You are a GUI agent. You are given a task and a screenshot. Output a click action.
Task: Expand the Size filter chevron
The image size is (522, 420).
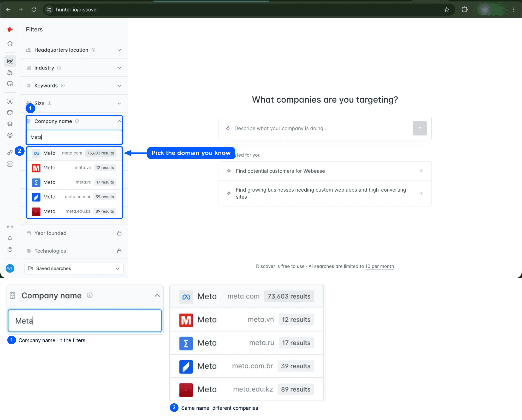[x=119, y=103]
